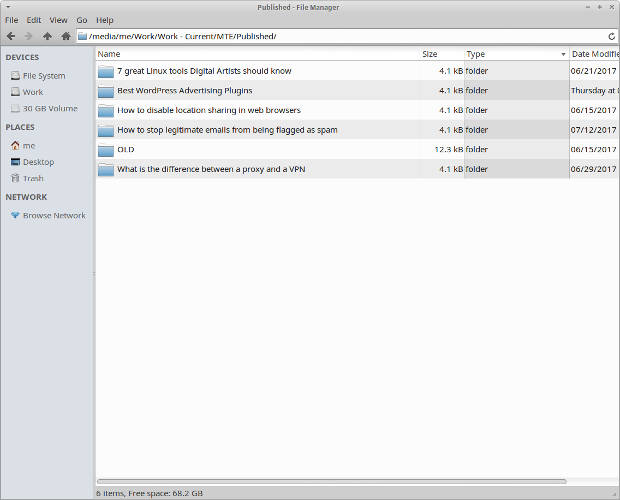The height and width of the screenshot is (500, 620).
Task: Maximize the File Manager window
Action: click(600, 7)
